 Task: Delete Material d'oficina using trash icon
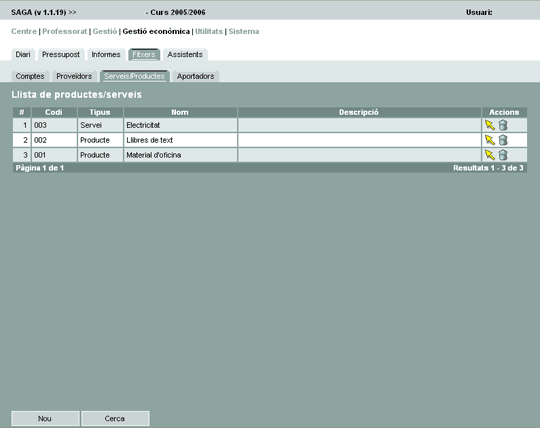503,155
